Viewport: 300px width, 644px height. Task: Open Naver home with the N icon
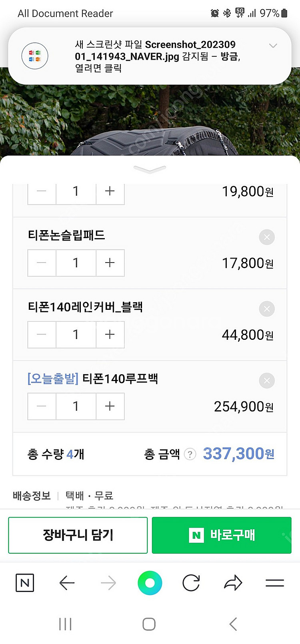(25, 583)
